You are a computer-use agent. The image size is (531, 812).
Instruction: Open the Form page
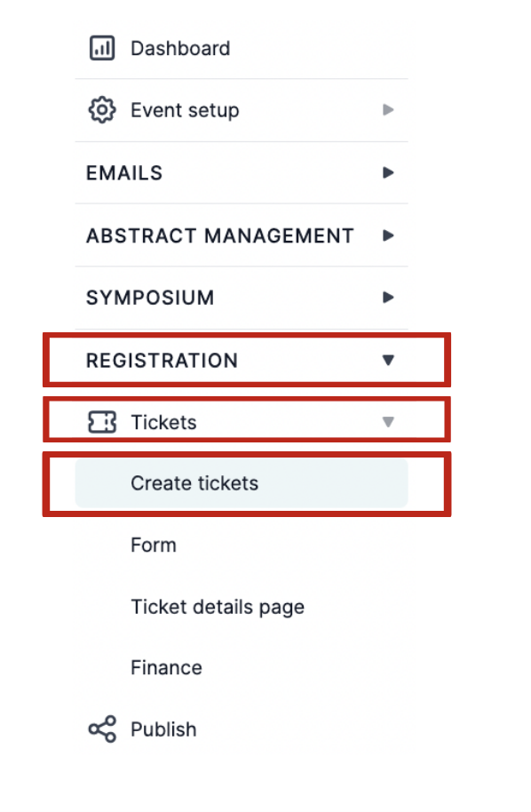153,545
